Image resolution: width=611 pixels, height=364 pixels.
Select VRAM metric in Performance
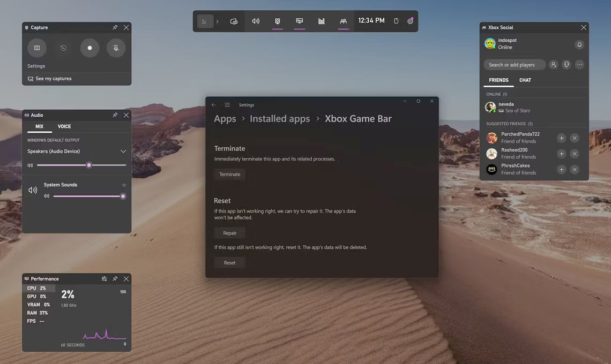pos(39,305)
